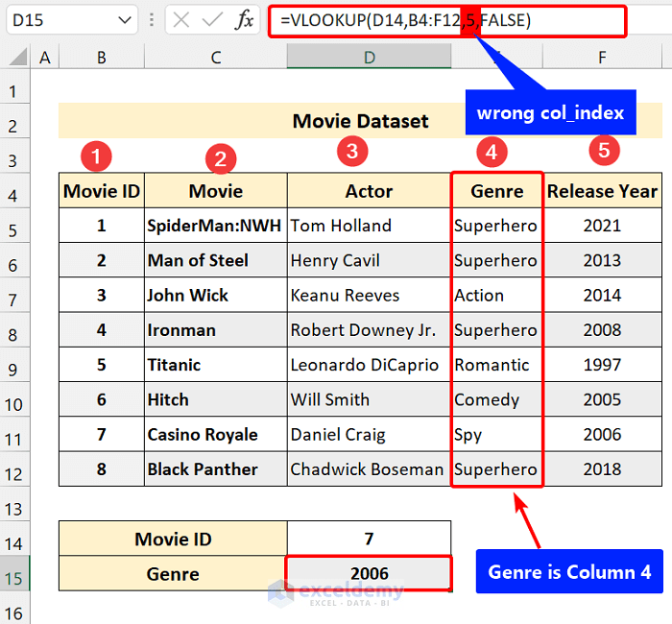Select the Comedy genre cell
672x624 pixels.
(x=497, y=399)
